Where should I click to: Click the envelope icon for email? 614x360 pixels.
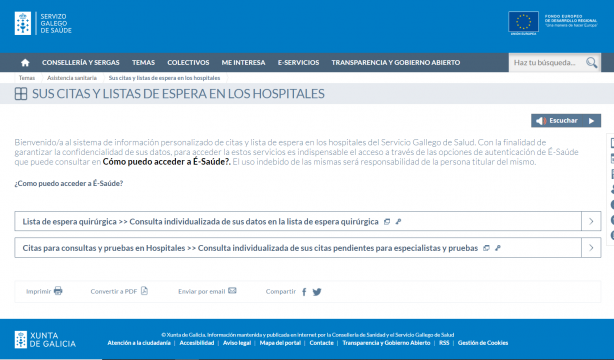(x=232, y=291)
